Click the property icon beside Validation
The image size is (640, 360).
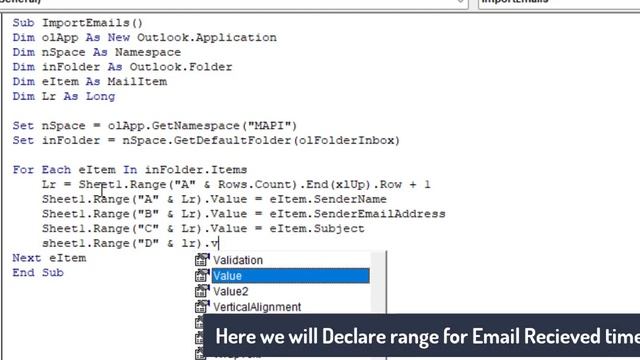(202, 260)
